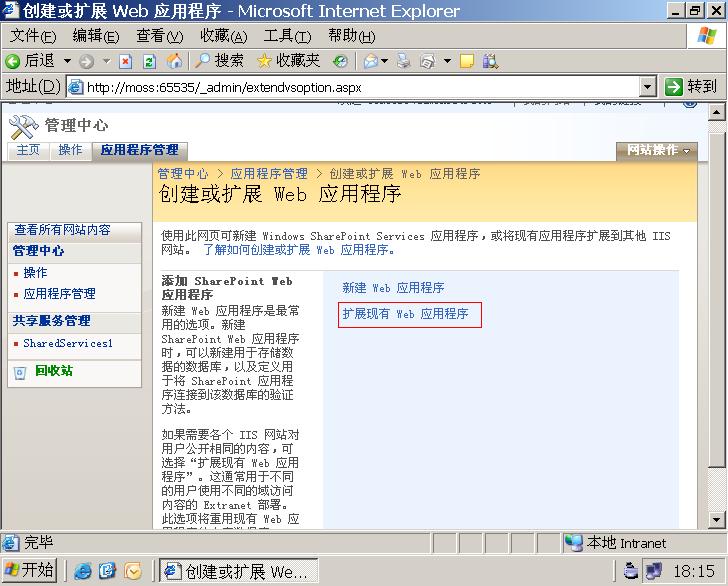Expand the Back history dropdown arrow
The image size is (728, 586).
tap(67, 61)
